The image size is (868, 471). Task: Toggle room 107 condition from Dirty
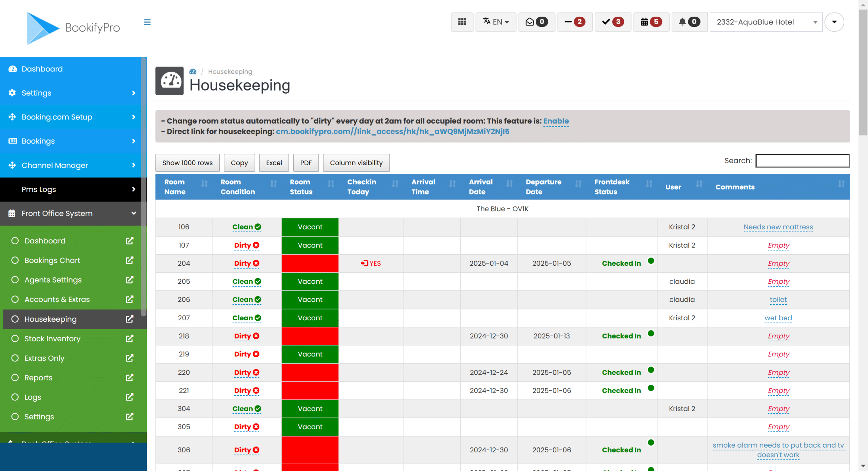(246, 245)
